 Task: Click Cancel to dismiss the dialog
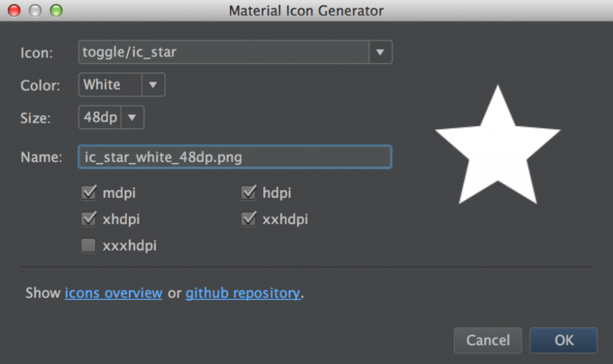pos(487,340)
